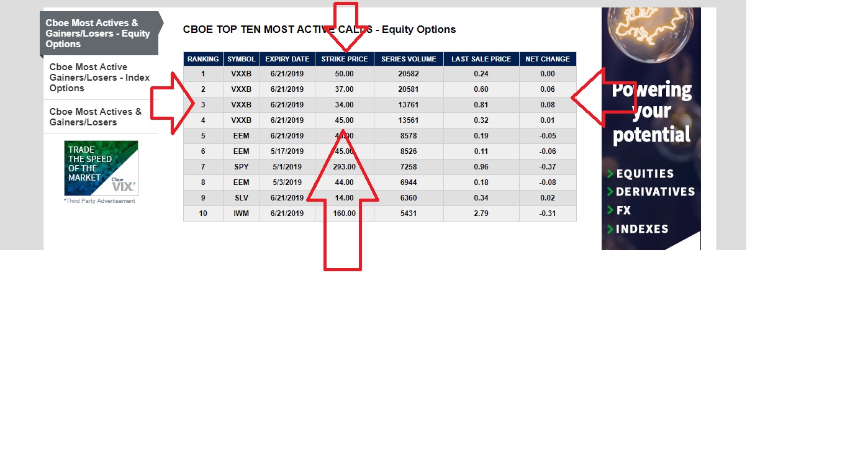Select strike price 44.00
868x463 pixels.
click(345, 182)
